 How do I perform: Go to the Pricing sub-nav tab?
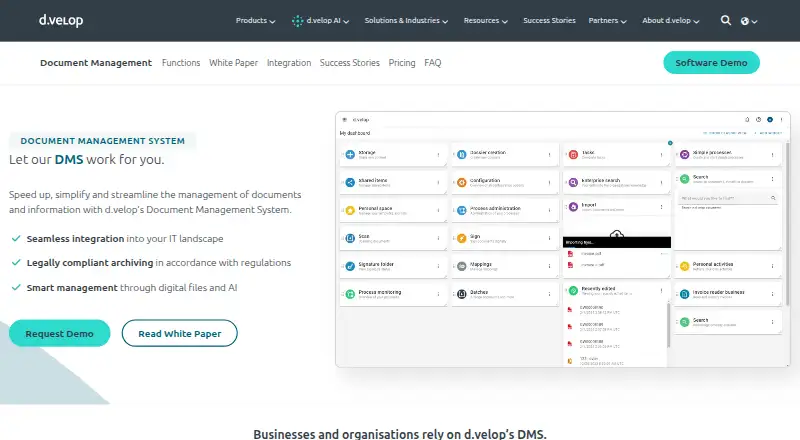pos(402,63)
